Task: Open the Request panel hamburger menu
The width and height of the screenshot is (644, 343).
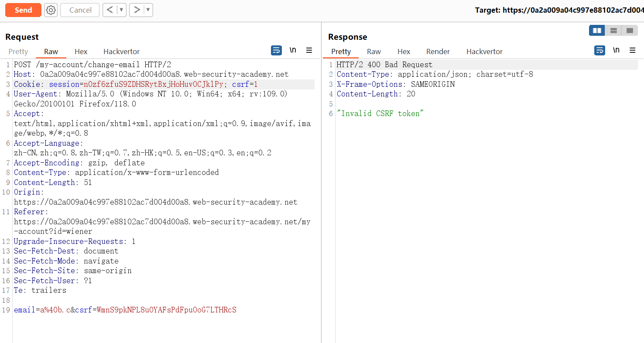Action: pos(309,51)
